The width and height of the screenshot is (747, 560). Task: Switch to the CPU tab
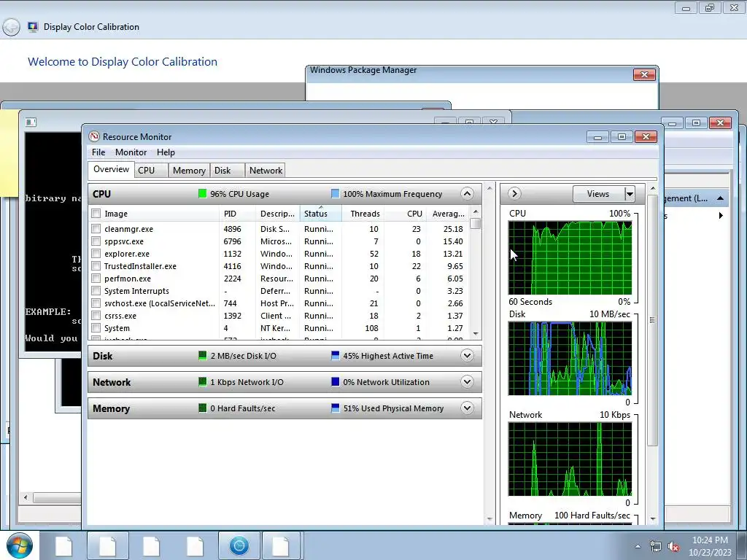150,171
